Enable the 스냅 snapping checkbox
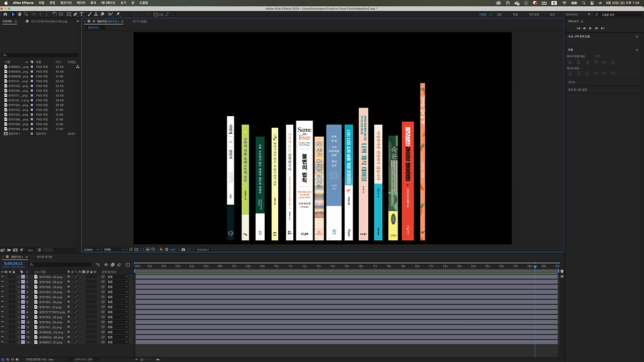The height and width of the screenshot is (362, 644). point(155,15)
